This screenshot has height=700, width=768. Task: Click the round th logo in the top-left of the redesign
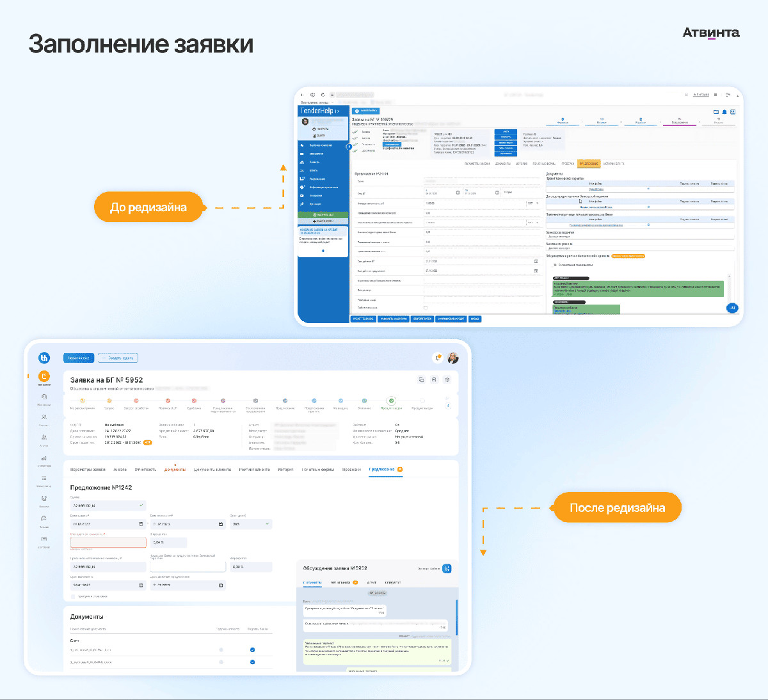(x=44, y=358)
